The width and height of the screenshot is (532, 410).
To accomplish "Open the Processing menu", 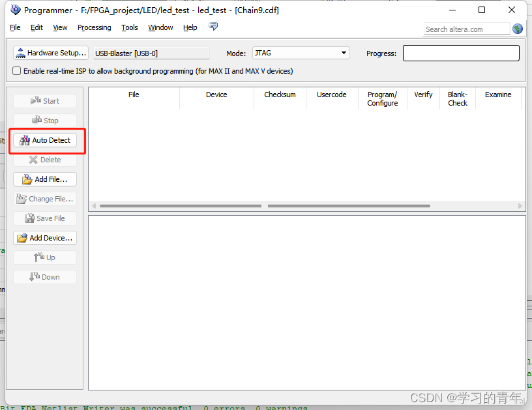I will click(94, 27).
